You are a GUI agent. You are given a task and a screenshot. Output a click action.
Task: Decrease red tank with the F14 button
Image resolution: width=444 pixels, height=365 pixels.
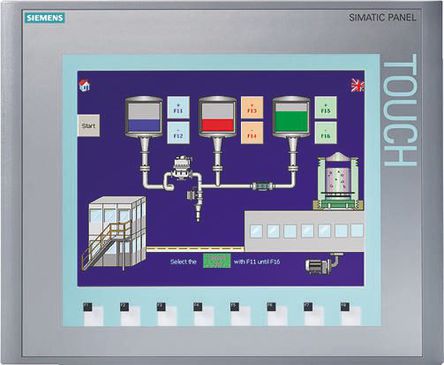pos(252,133)
